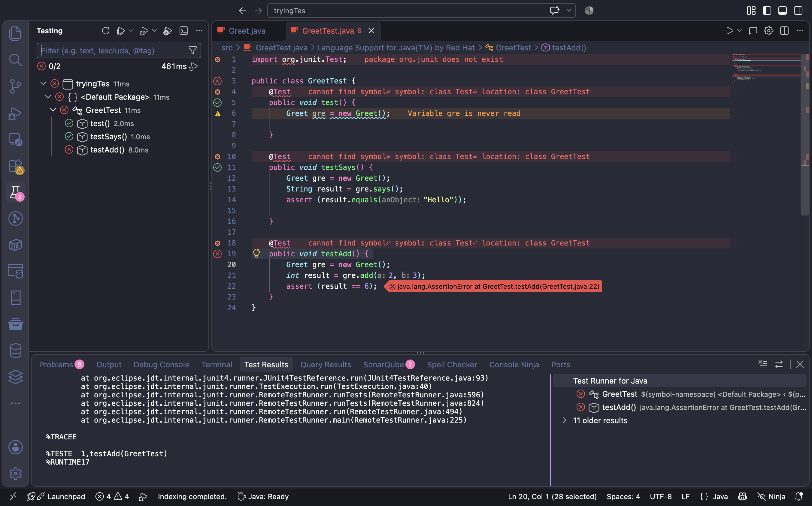The height and width of the screenshot is (506, 812).
Task: Toggle the bottom panel layout button
Action: (x=783, y=11)
